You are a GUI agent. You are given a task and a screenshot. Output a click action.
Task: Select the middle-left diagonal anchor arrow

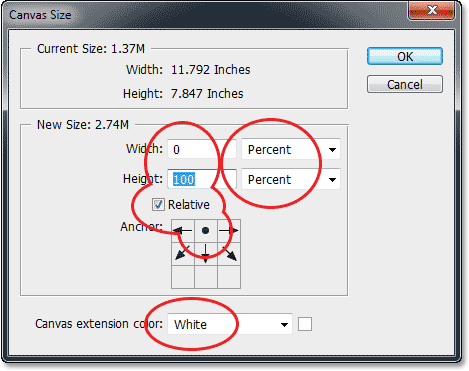[183, 254]
